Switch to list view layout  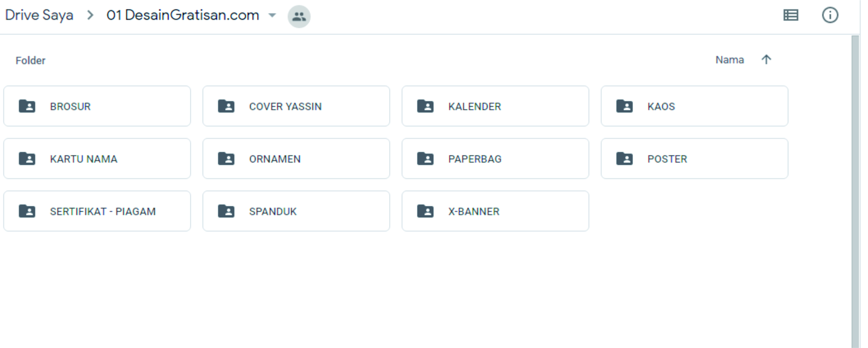click(x=791, y=15)
